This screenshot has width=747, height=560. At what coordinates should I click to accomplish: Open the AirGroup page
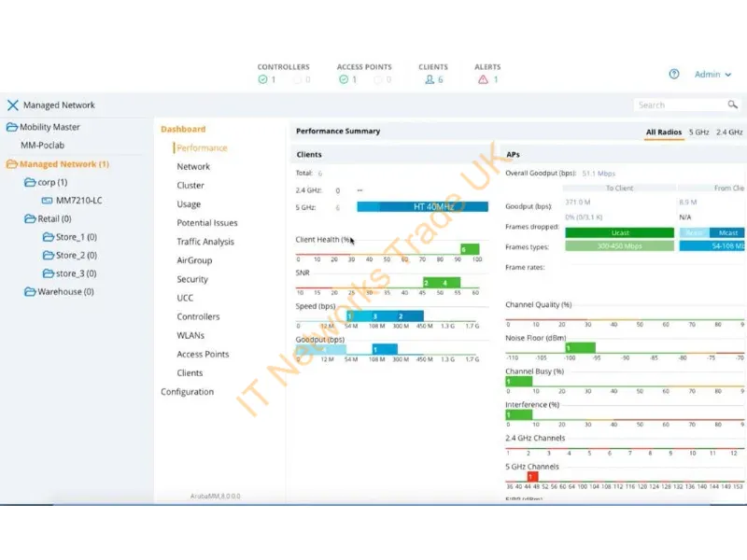(194, 260)
